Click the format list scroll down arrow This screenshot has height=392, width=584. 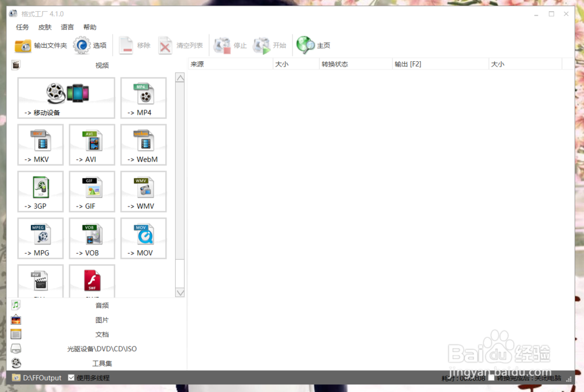click(180, 293)
